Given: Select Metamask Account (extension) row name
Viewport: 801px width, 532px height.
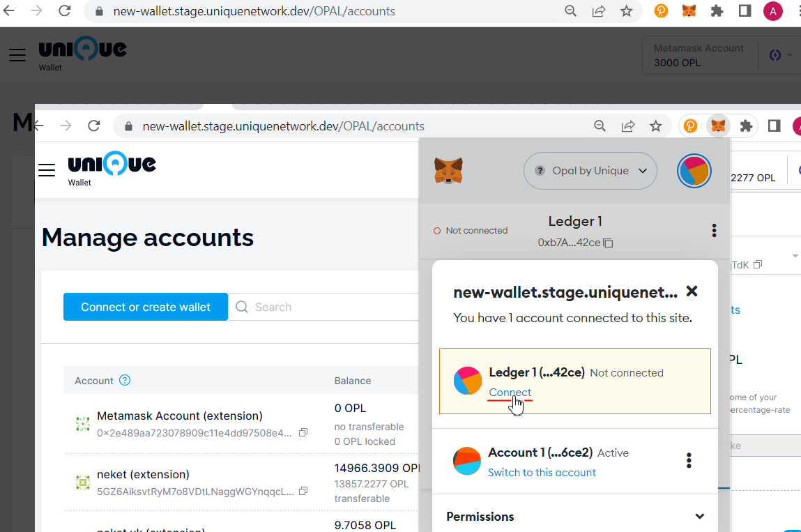Looking at the screenshot, I should pos(180,416).
